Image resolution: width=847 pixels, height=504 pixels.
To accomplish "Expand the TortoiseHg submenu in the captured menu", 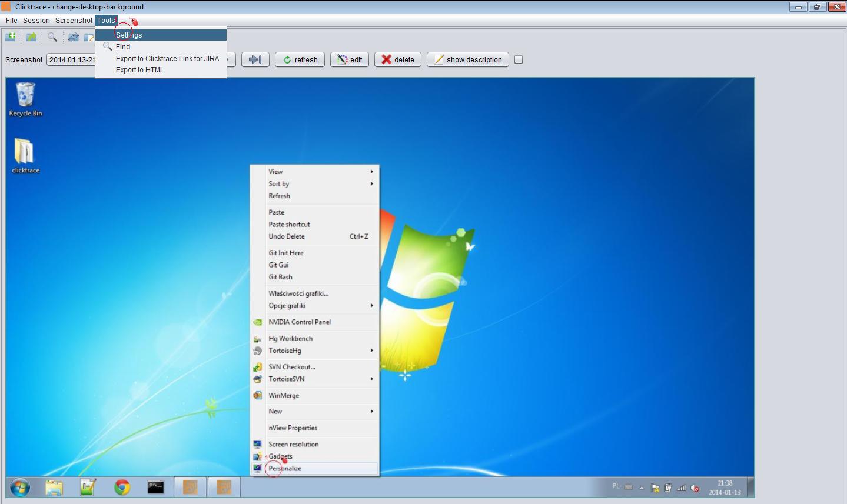I will click(x=314, y=351).
